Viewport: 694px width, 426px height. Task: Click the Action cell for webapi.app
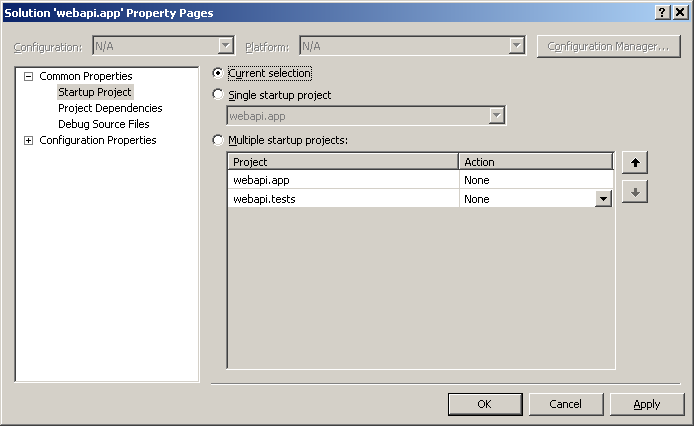click(x=536, y=180)
